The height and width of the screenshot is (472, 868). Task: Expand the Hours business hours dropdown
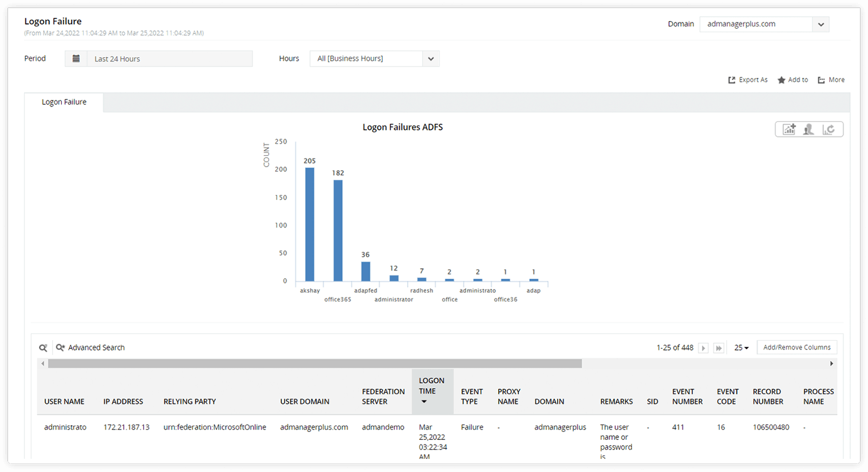click(431, 58)
